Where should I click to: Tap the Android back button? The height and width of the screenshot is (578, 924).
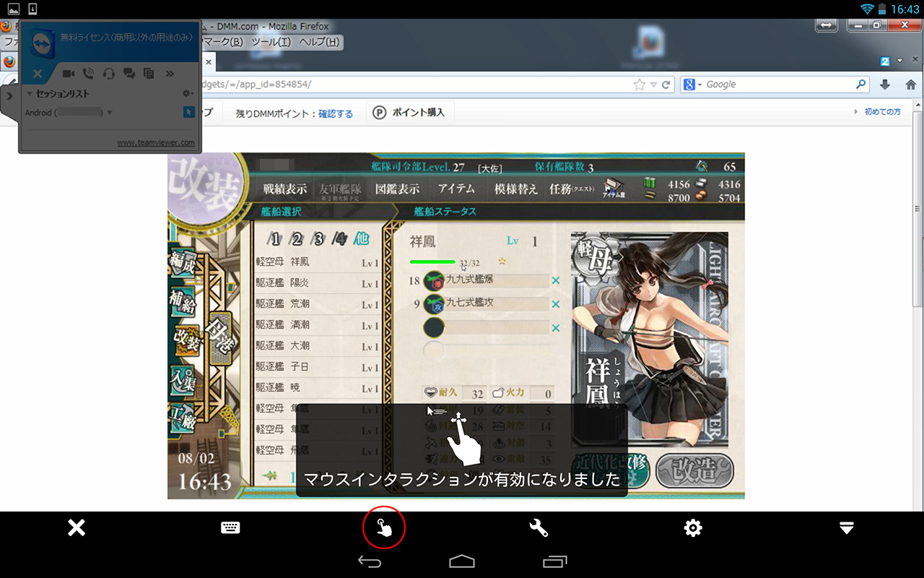coord(370,561)
